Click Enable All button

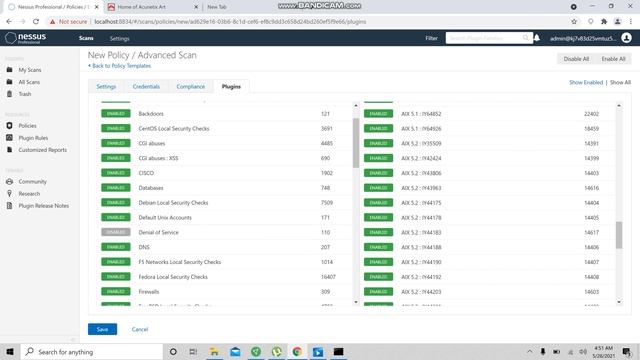pos(613,59)
